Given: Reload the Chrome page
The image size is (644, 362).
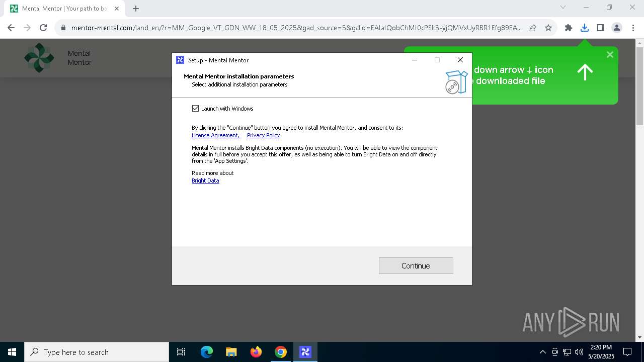Looking at the screenshot, I should click(x=43, y=28).
